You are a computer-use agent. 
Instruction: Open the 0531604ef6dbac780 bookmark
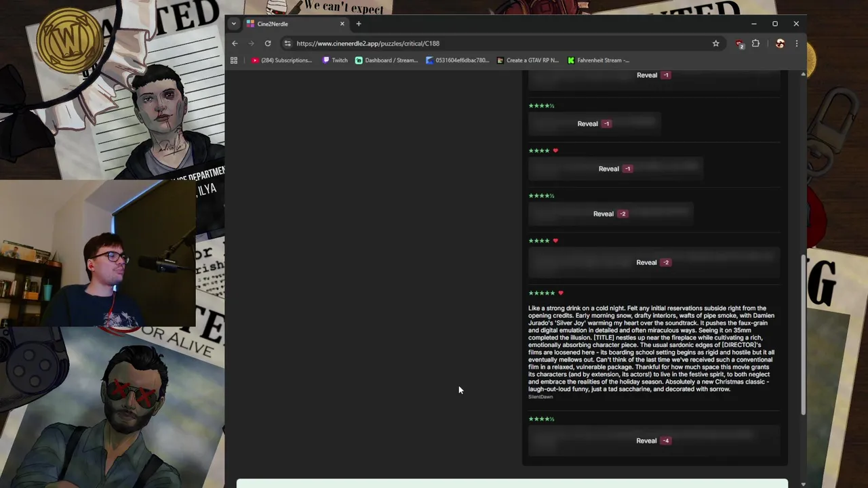click(x=457, y=60)
